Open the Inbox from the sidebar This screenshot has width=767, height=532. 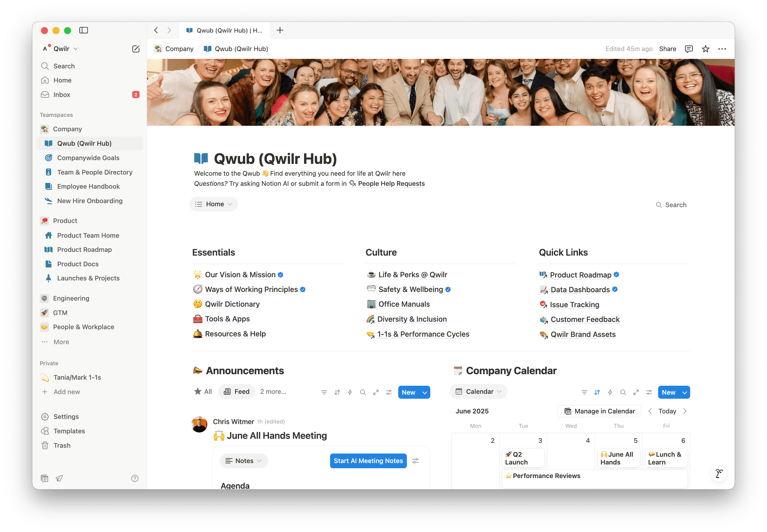(x=62, y=95)
